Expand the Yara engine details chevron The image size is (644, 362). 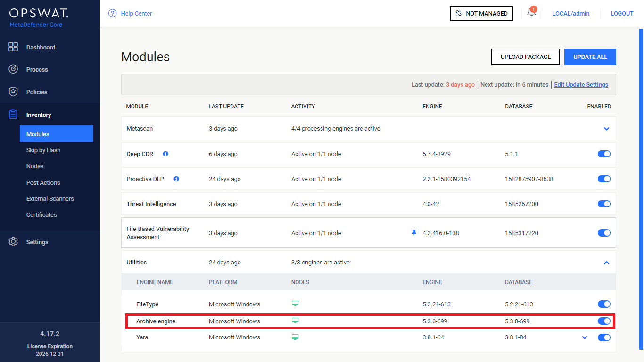(585, 337)
